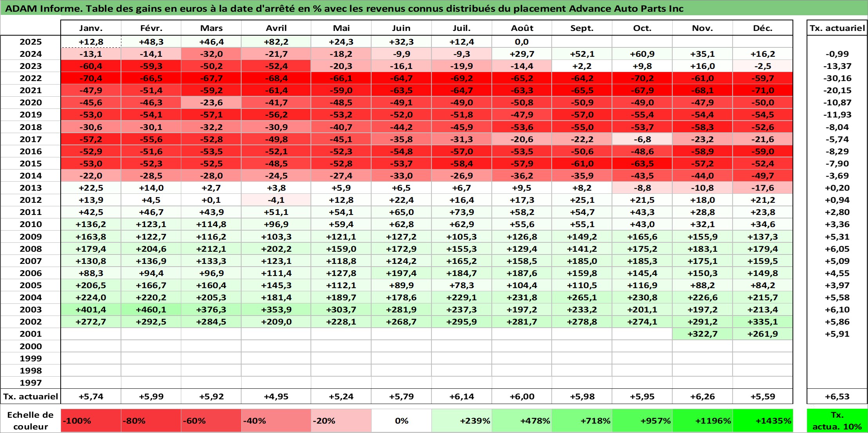Click the '0,0' cell for August 2025
The image size is (868, 433).
(x=522, y=41)
